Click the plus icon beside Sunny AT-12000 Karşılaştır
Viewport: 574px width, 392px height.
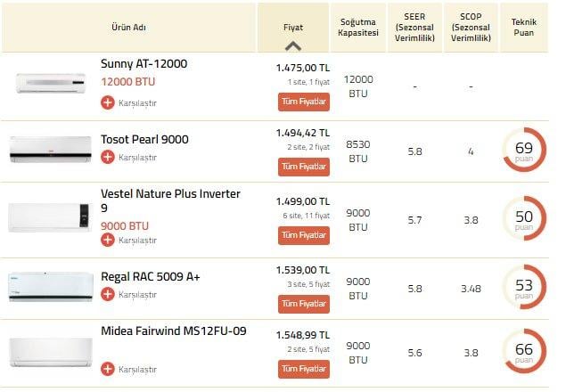[108, 102]
